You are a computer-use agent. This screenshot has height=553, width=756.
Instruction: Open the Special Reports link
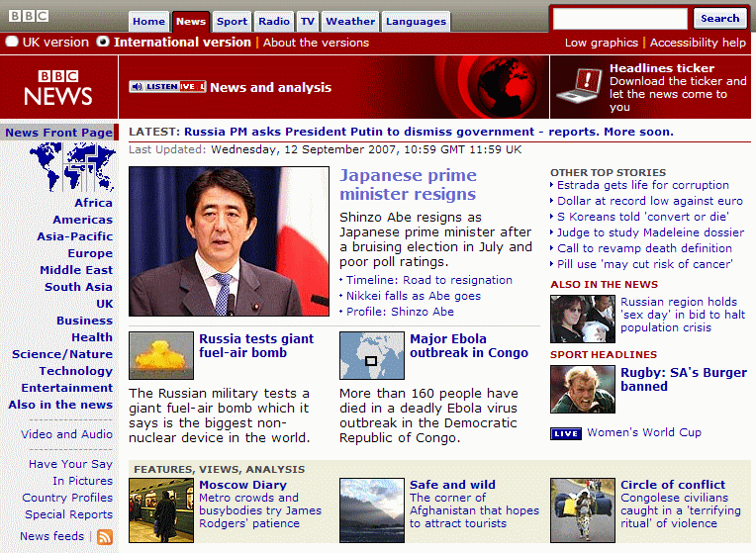68,514
